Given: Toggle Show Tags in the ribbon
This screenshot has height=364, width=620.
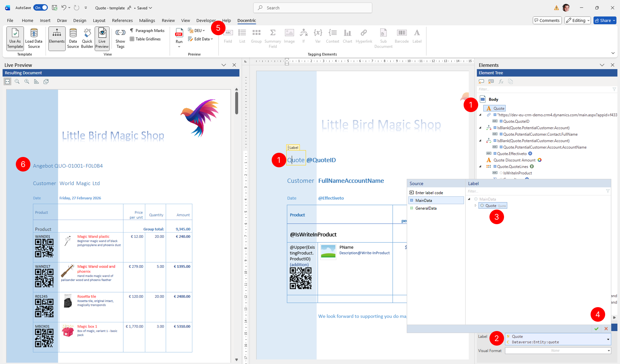Looking at the screenshot, I should (x=121, y=38).
